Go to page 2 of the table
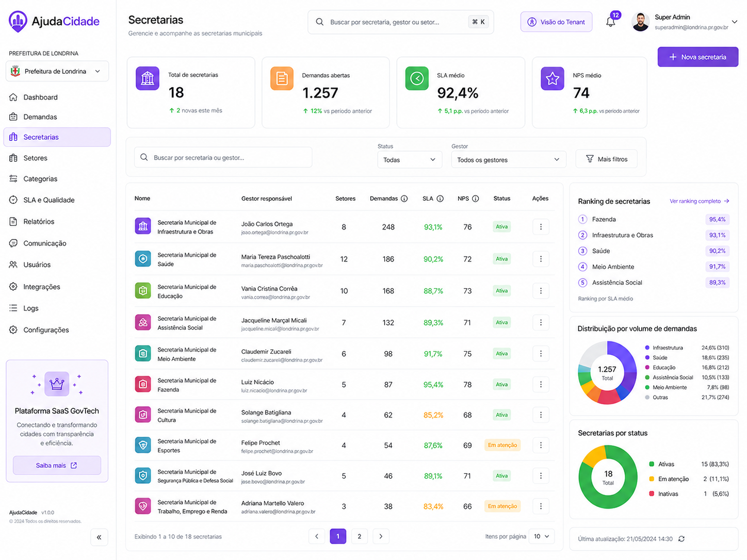The image size is (747, 560). [x=360, y=536]
